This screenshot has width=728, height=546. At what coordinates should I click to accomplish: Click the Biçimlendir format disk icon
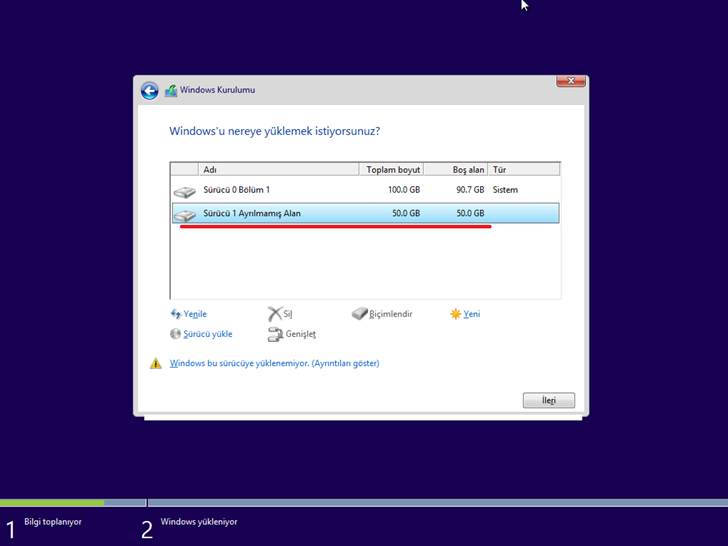click(359, 314)
